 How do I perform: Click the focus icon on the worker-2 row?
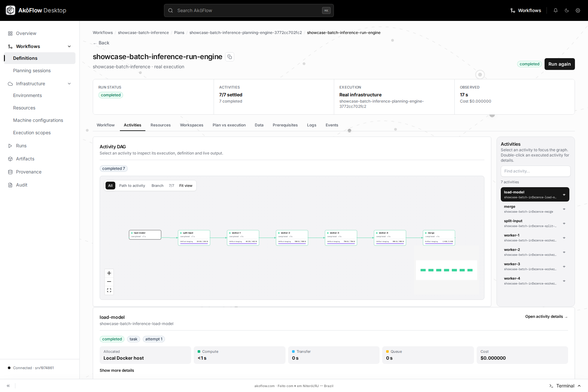click(x=564, y=252)
